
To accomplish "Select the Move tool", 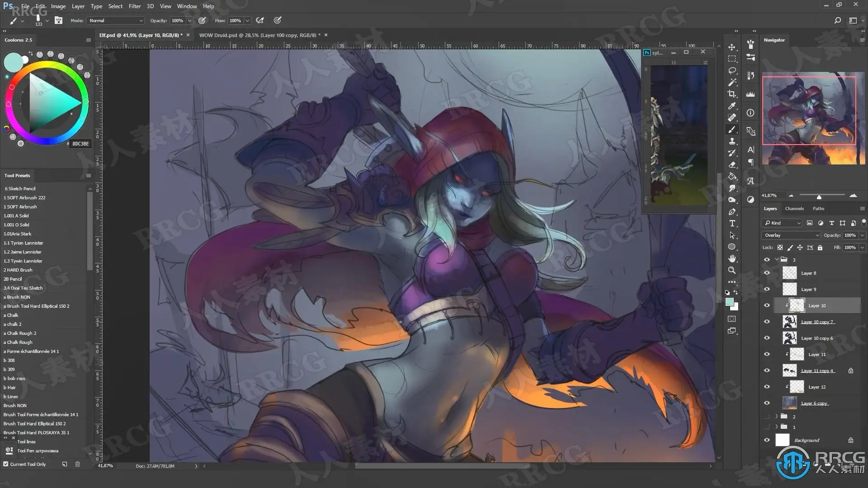I will tap(732, 47).
